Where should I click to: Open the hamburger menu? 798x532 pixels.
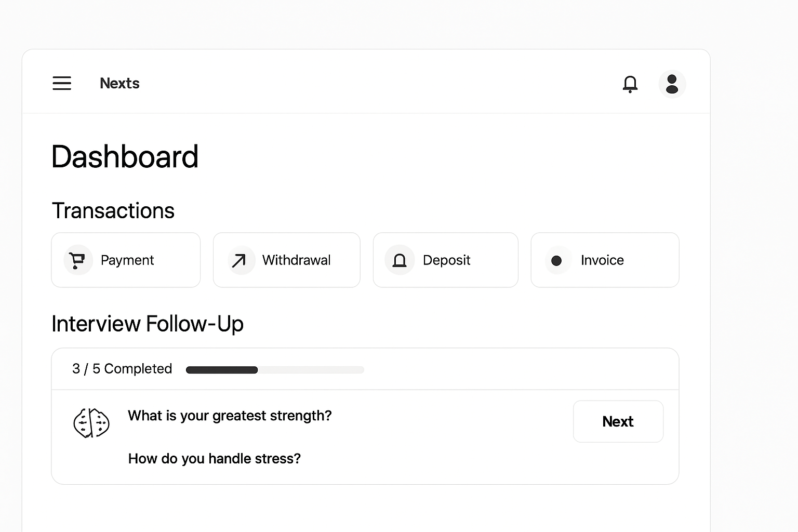(62, 83)
